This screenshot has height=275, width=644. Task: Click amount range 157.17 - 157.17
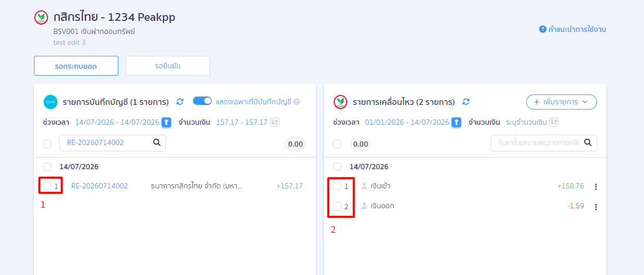pos(242,122)
